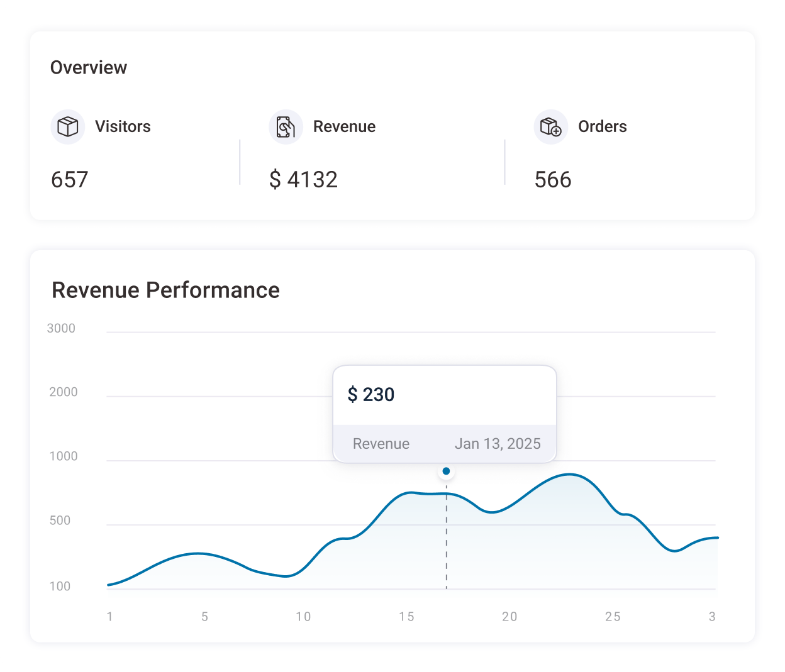
Task: Click the Visitors label
Action: [x=123, y=126]
